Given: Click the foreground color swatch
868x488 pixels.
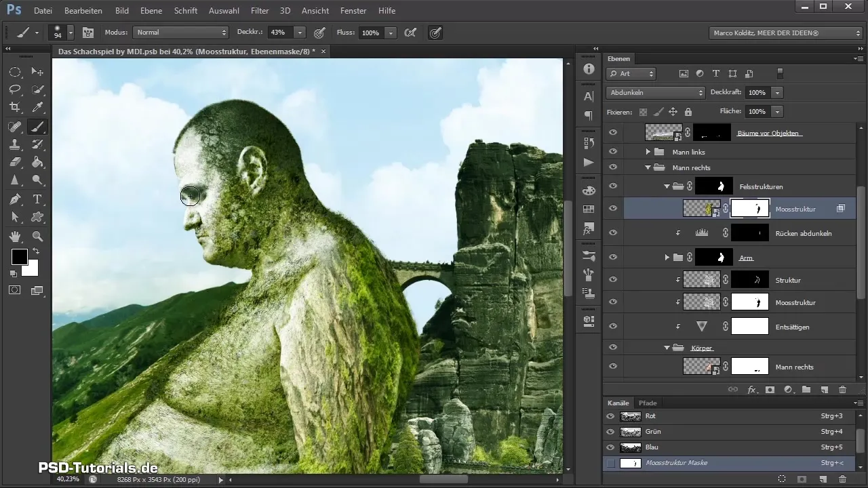Looking at the screenshot, I should point(19,256).
